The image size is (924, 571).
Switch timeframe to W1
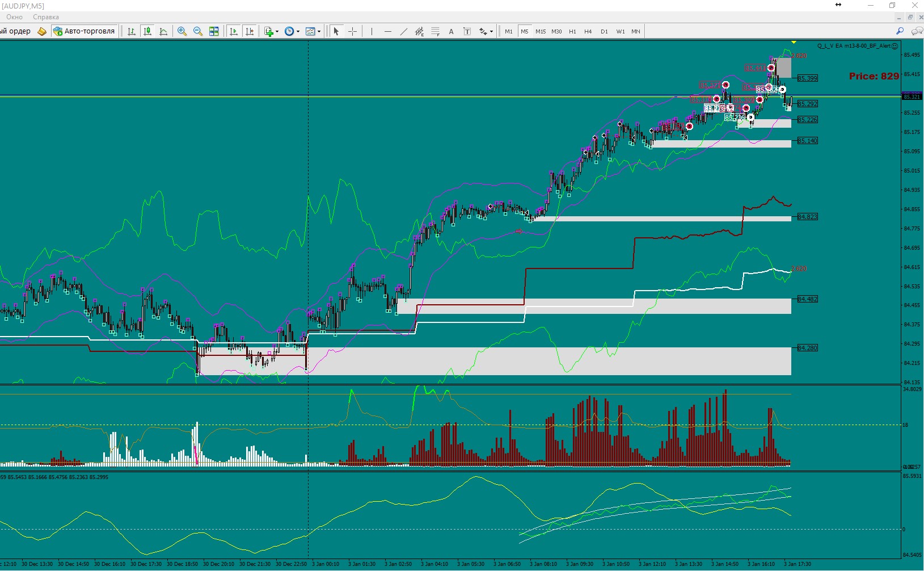(621, 31)
